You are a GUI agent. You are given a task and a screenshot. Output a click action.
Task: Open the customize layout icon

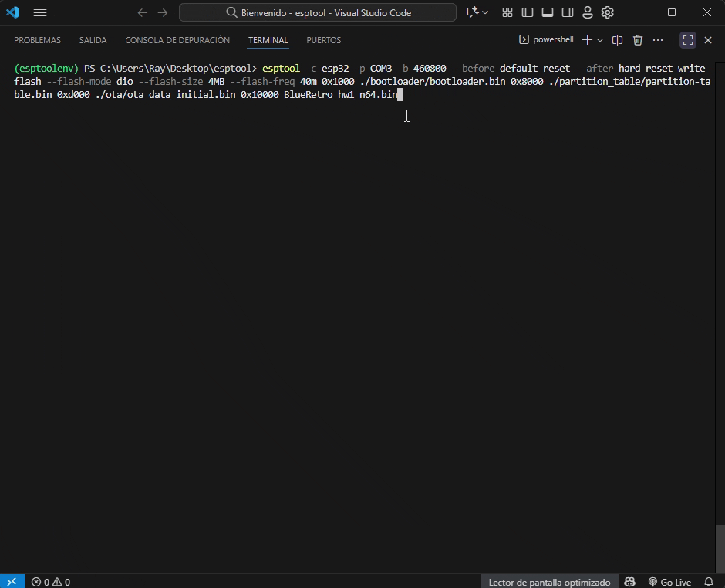click(507, 12)
